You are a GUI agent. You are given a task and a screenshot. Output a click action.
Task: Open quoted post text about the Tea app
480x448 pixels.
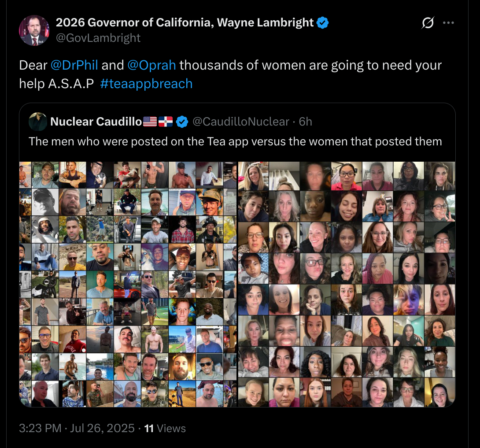(236, 141)
